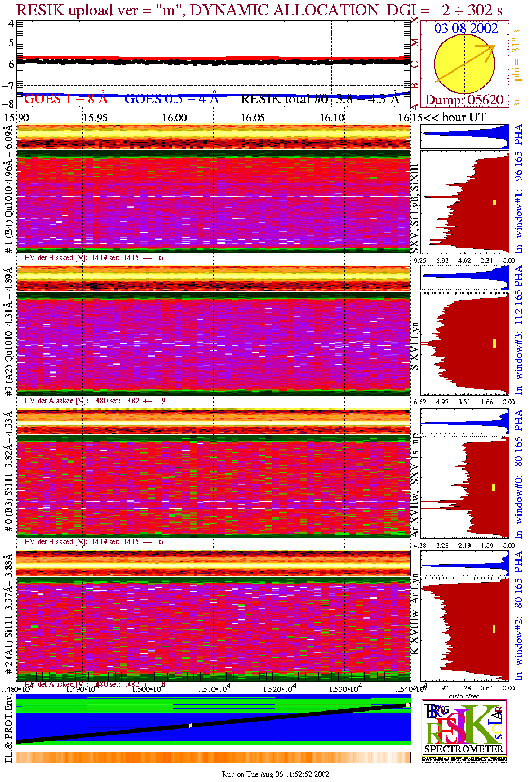The width and height of the screenshot is (532, 782).
Task: Click the red spectrum histogram for In-window#3
Action: coord(465,344)
